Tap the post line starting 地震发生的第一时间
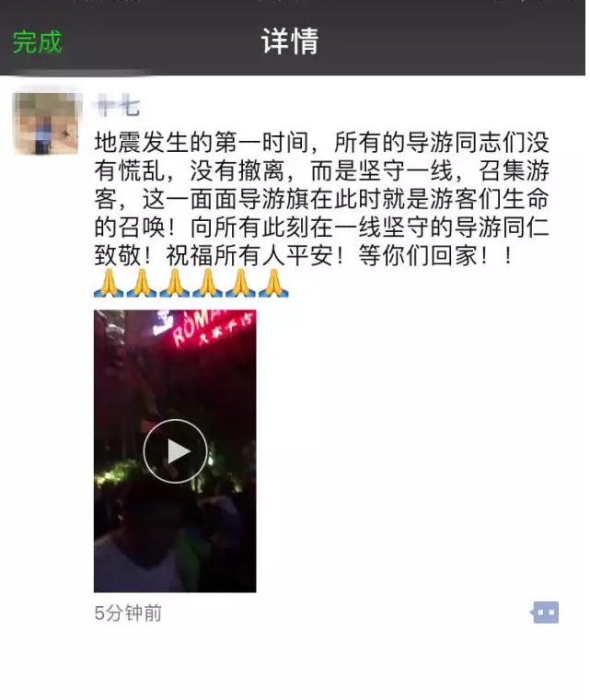The image size is (590, 700). pos(321,143)
